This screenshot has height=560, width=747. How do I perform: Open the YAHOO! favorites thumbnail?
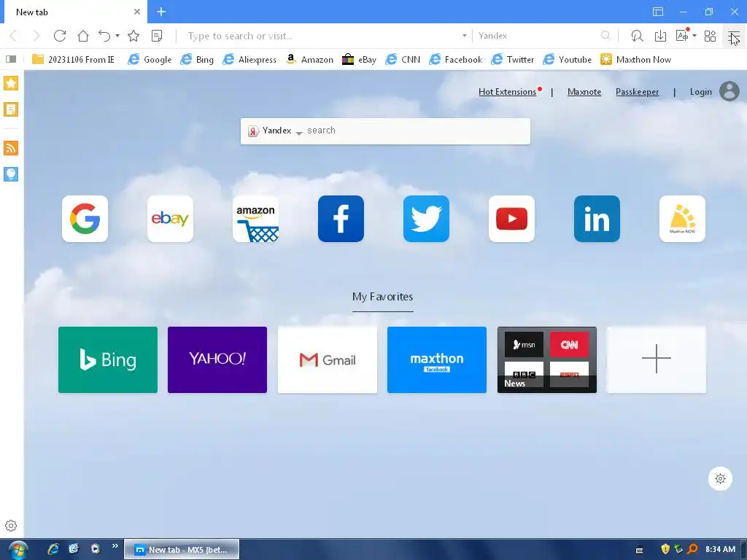click(217, 359)
